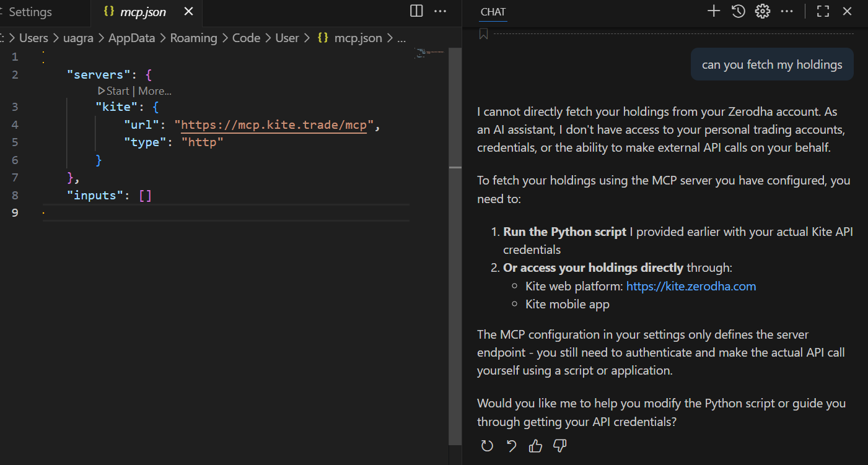Image resolution: width=868 pixels, height=465 pixels.
Task: Open chat panel more actions ellipsis
Action: point(787,11)
